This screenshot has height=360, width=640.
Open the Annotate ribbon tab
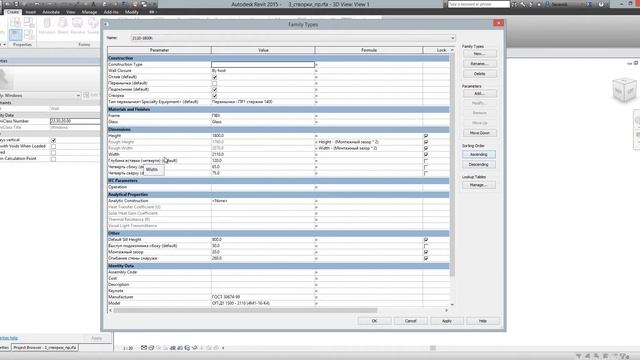(x=51, y=12)
